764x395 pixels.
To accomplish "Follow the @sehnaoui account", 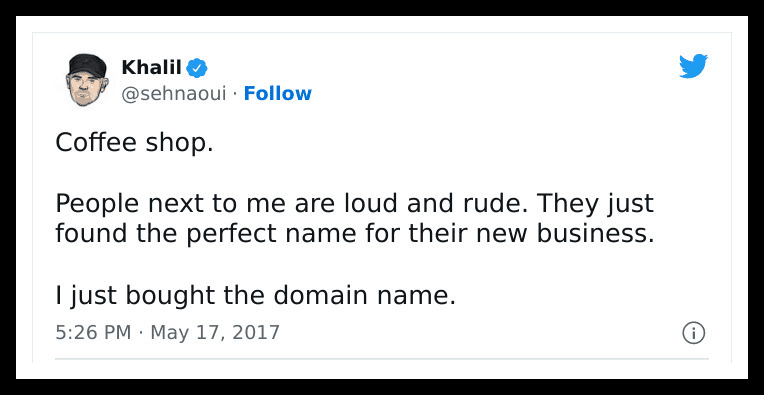I will [277, 94].
